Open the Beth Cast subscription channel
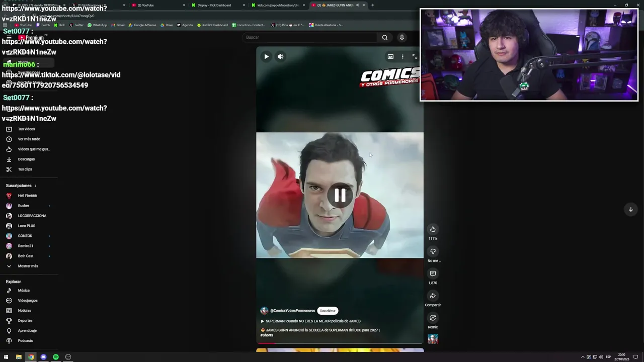This screenshot has width=644, height=362. pos(26,256)
